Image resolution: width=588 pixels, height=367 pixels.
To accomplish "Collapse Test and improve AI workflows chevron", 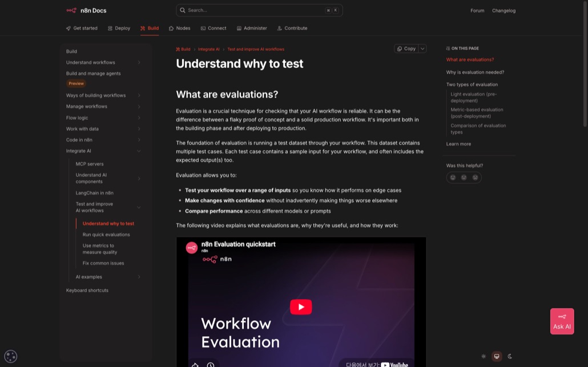I will [139, 207].
